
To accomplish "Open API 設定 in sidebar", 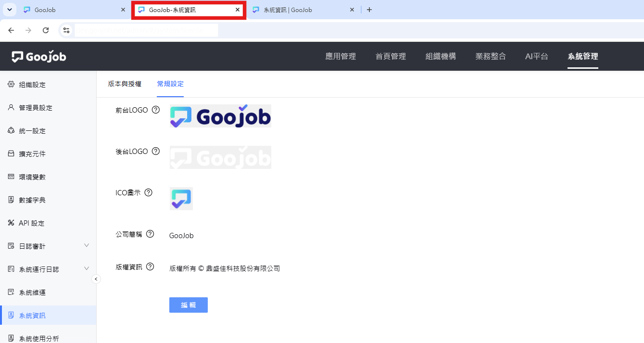I will [x=48, y=223].
